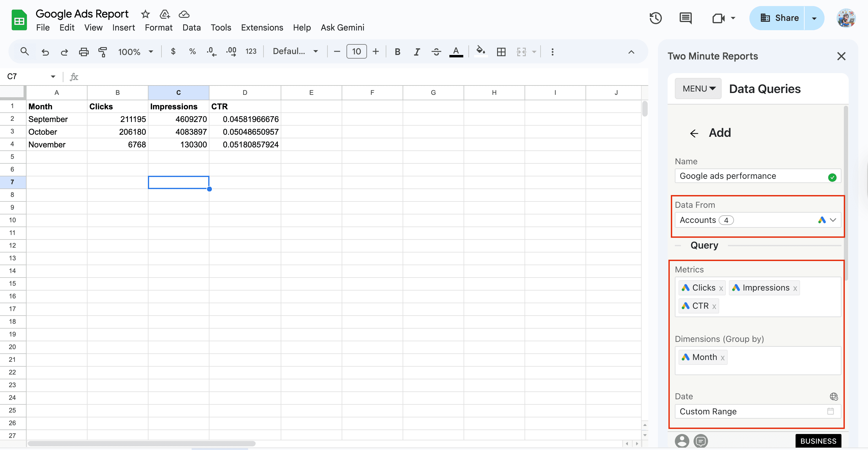Toggle bold formatting
This screenshot has height=450, width=868.
pos(397,52)
